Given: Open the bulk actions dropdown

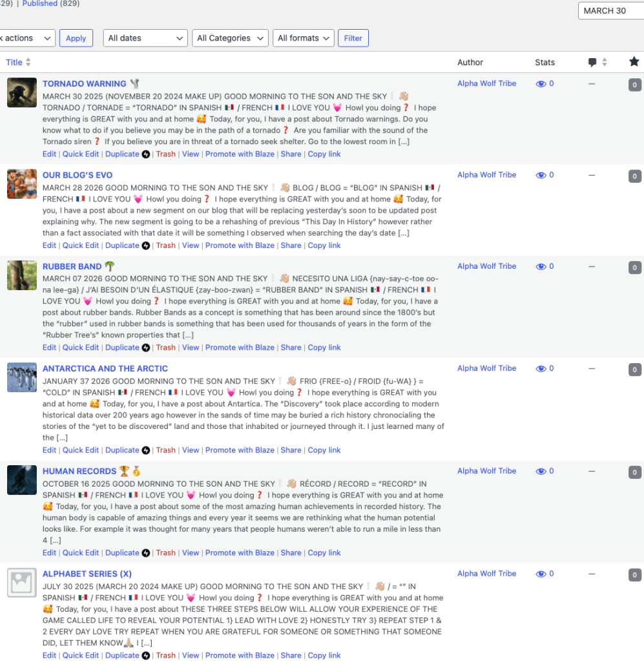Looking at the screenshot, I should pyautogui.click(x=26, y=38).
